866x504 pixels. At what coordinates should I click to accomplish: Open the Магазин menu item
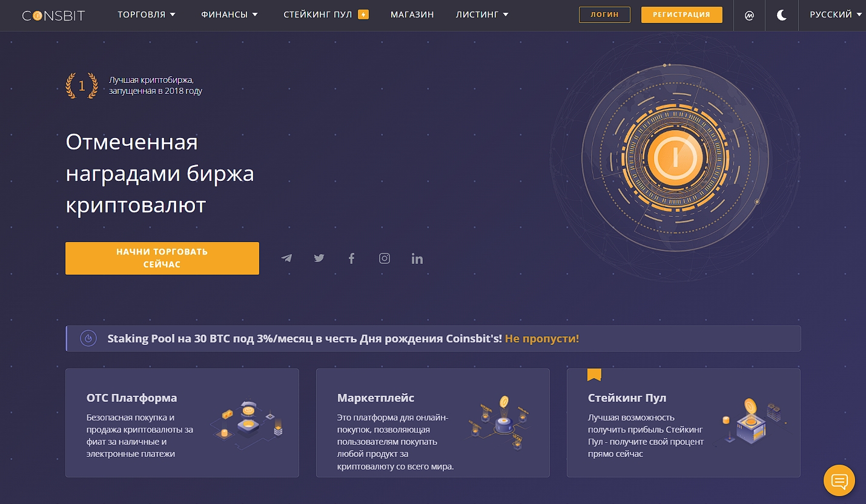pos(412,15)
